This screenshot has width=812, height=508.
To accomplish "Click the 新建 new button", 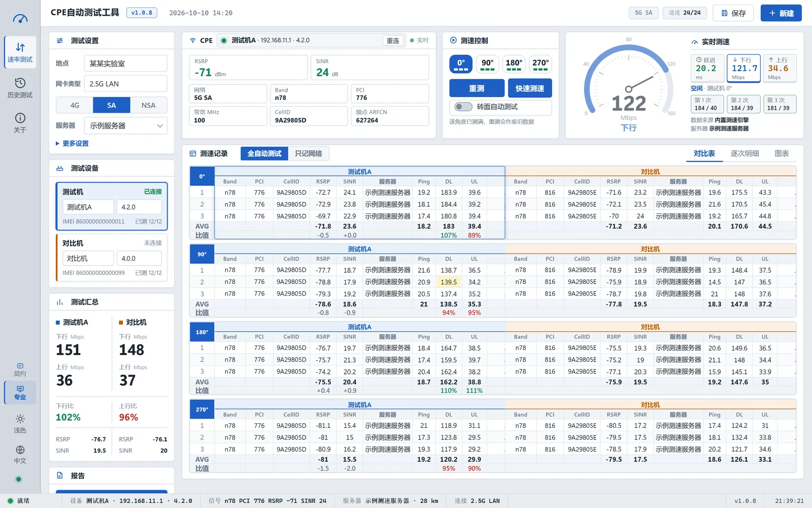I will 781,13.
